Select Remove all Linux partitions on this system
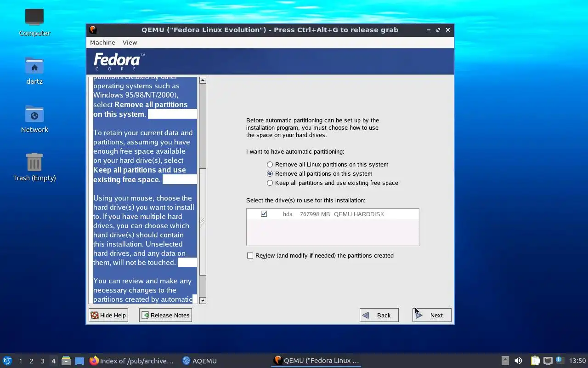588x368 pixels. (328, 164)
